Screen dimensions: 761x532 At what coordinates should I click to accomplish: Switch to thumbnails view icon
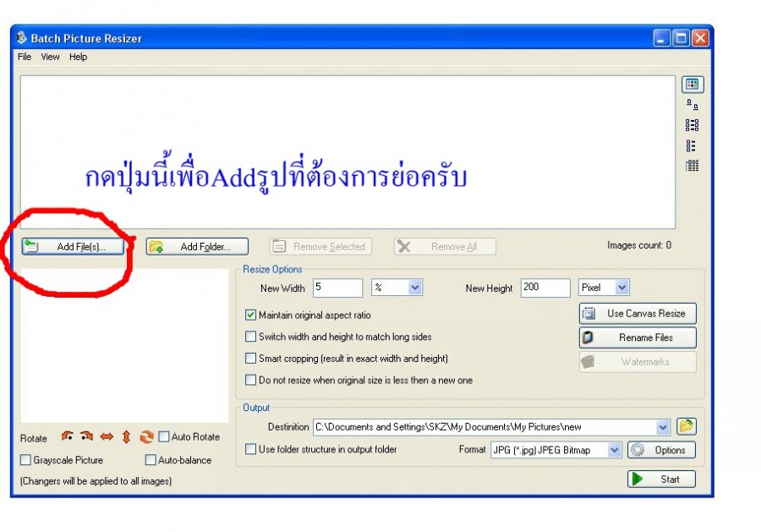693,85
